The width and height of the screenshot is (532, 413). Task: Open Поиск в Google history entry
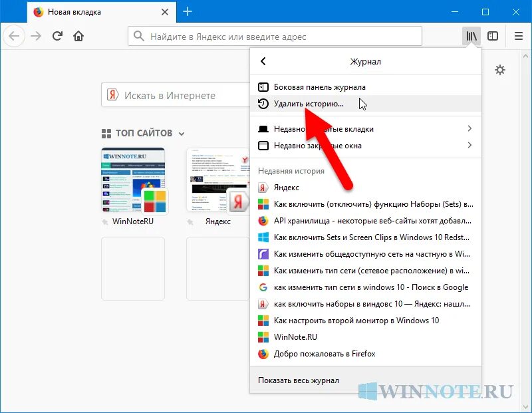pyautogui.click(x=366, y=287)
